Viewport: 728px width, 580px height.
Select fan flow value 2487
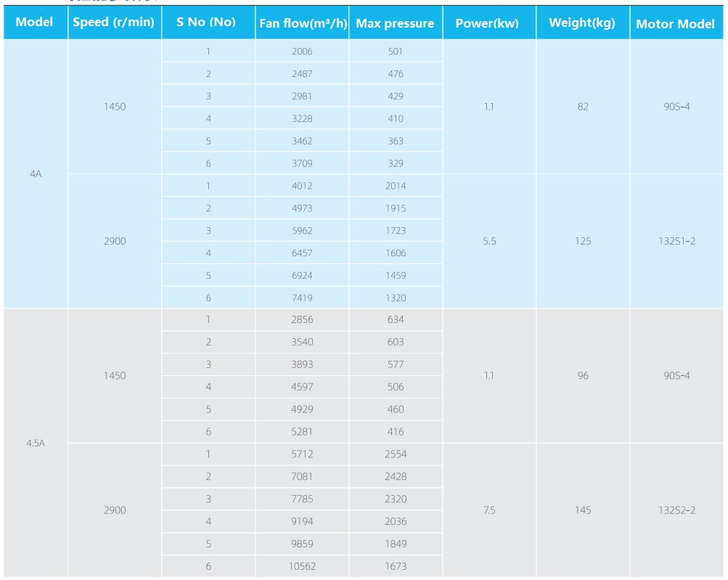click(x=302, y=74)
